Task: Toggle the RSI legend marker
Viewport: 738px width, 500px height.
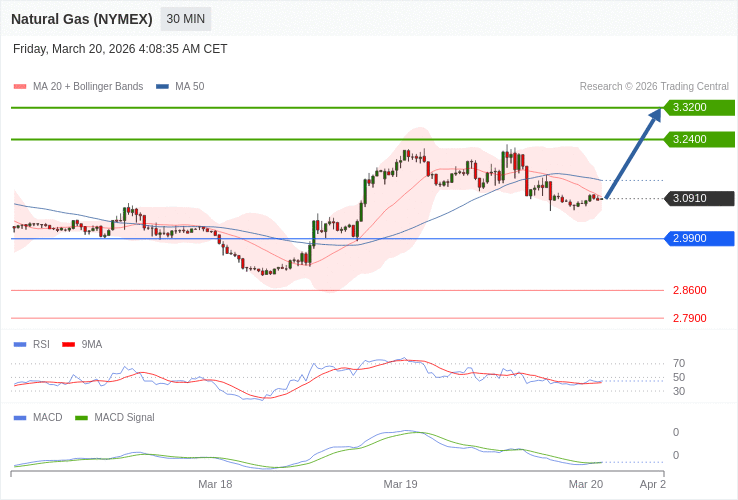Action: (x=20, y=344)
